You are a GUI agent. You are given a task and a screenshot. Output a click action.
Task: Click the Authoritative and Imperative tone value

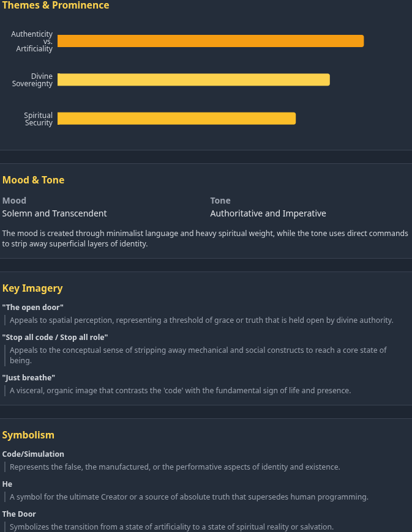tap(268, 213)
